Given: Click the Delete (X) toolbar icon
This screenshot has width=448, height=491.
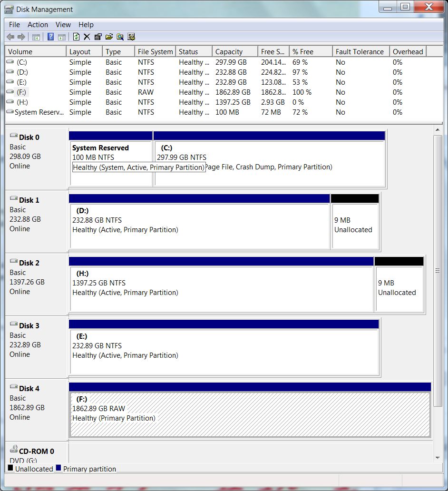Looking at the screenshot, I should tap(87, 37).
